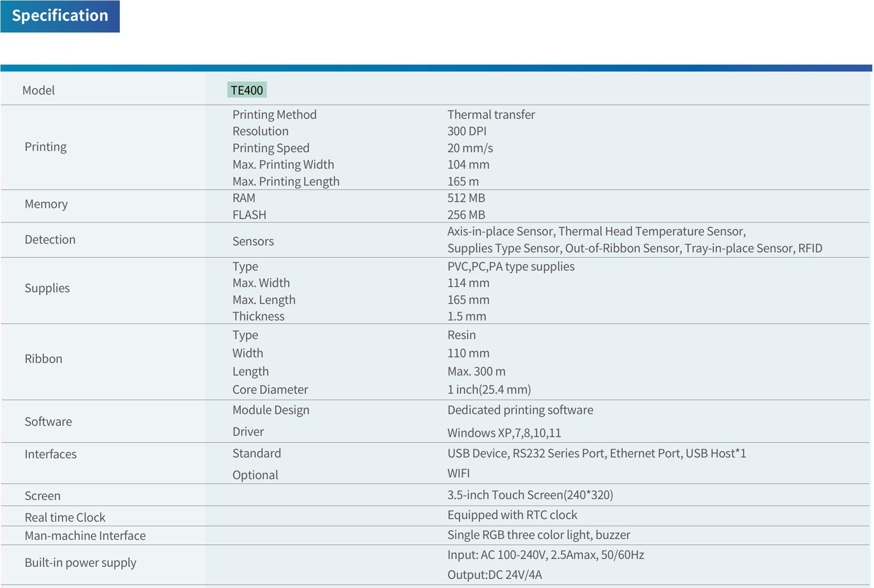Click the Memory category label

click(46, 204)
